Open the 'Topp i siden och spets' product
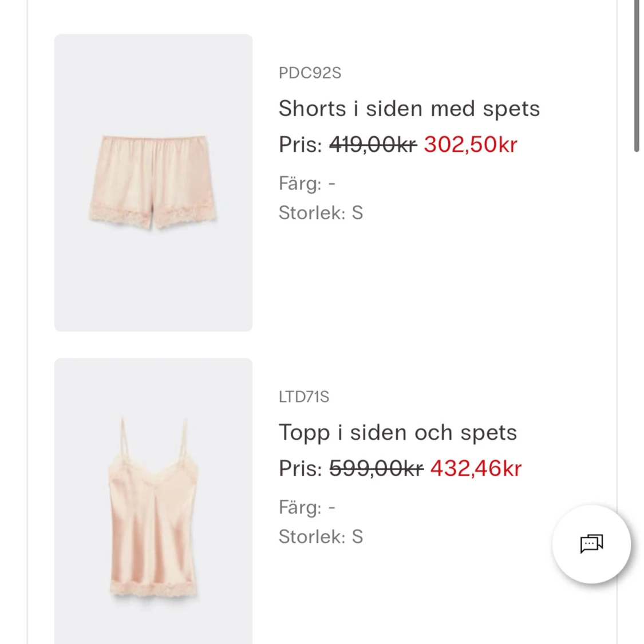 (x=397, y=433)
